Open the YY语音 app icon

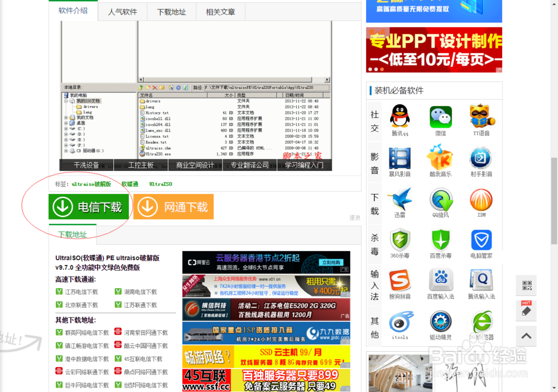(x=481, y=117)
